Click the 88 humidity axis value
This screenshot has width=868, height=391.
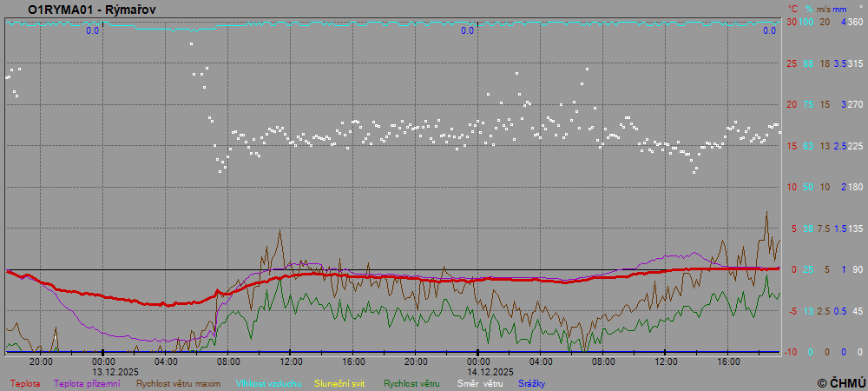click(808, 63)
